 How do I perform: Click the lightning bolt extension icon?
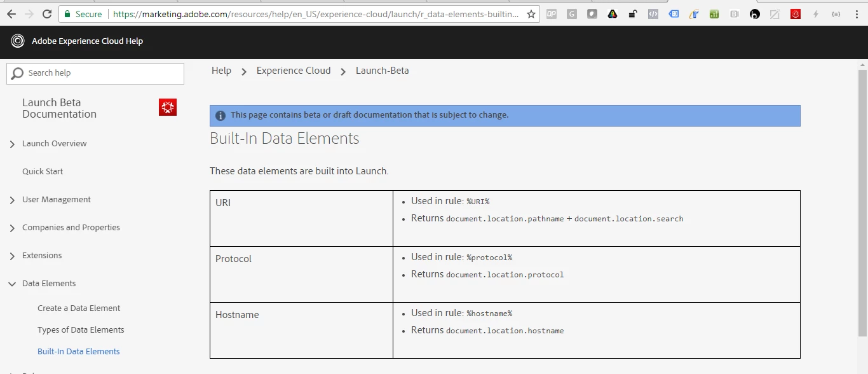[x=816, y=14]
